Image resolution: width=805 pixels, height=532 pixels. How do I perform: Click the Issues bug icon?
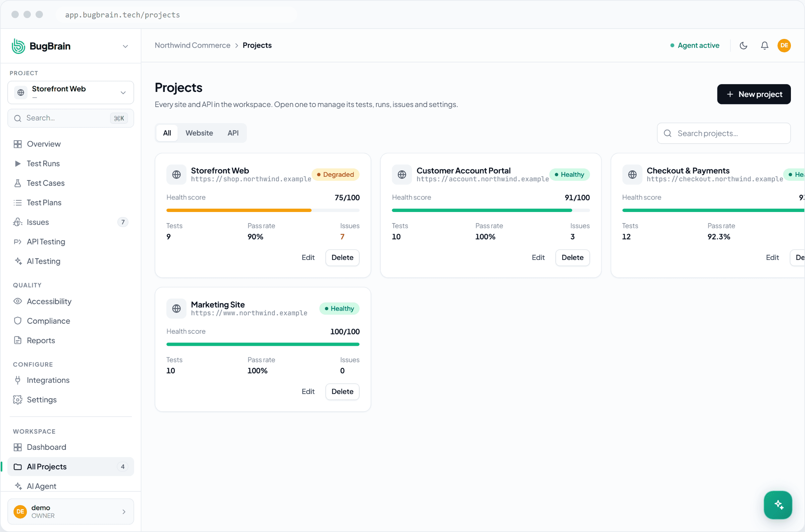(x=18, y=222)
